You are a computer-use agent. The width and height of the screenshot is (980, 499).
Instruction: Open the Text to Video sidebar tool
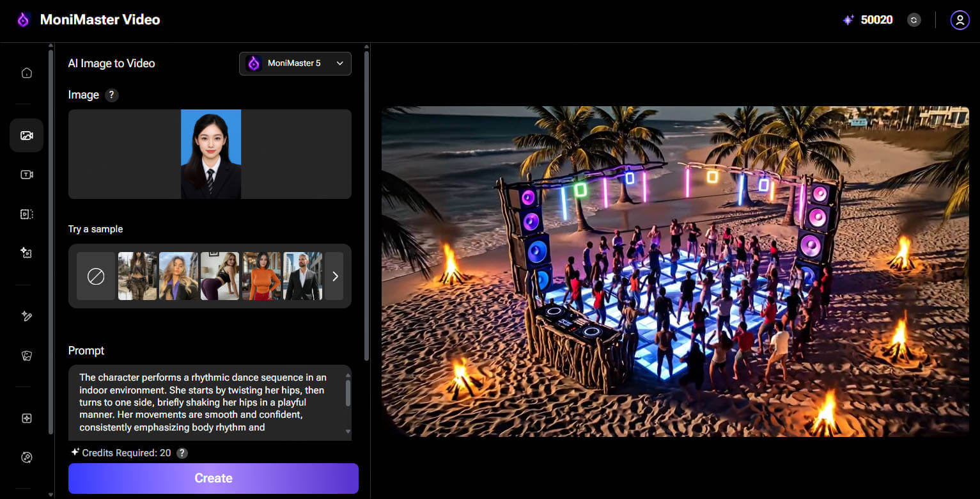pyautogui.click(x=26, y=175)
